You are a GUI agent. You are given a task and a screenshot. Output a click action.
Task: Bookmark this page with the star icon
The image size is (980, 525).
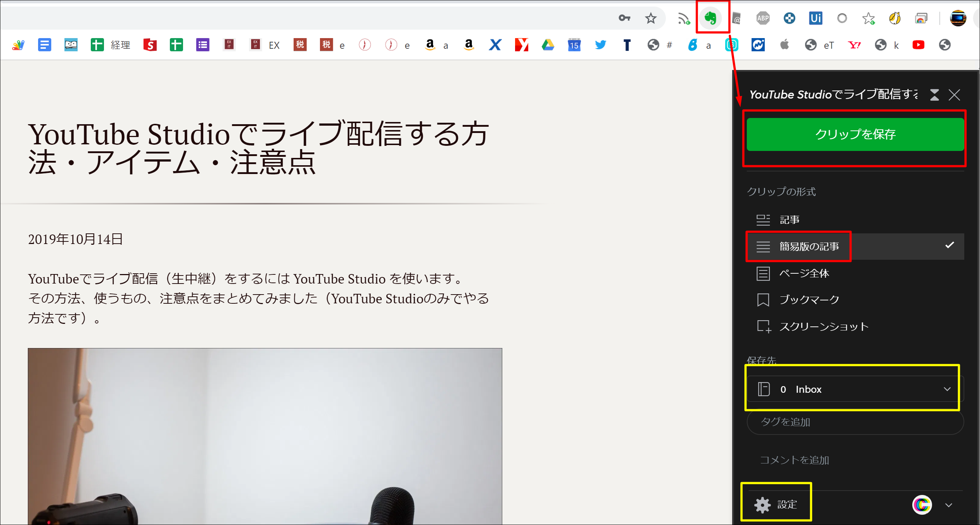[x=651, y=18]
